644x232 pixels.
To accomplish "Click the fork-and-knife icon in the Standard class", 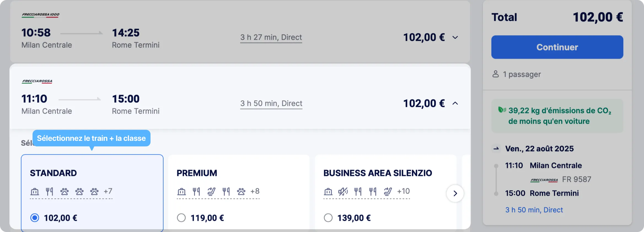I will (49, 191).
